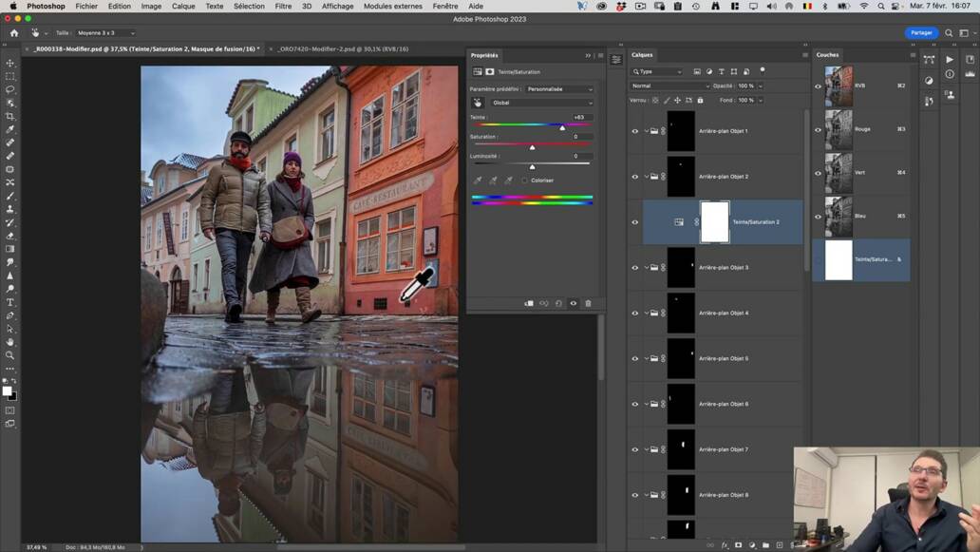Select the Brush tool
980x552 pixels.
(10, 196)
